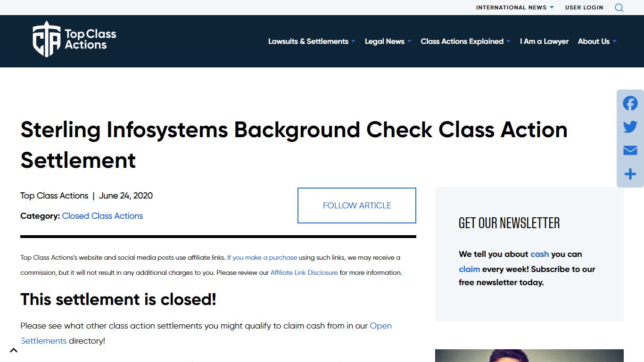Share article on Facebook
644x362 pixels.
[630, 103]
